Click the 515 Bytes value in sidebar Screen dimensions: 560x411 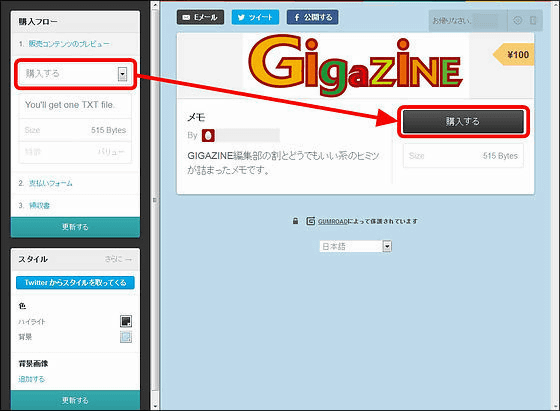point(109,130)
